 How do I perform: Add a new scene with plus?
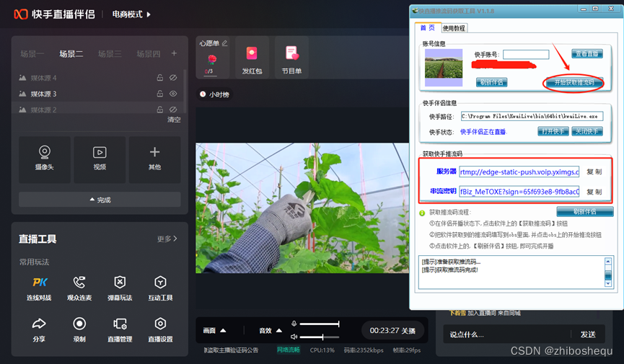coord(174,53)
